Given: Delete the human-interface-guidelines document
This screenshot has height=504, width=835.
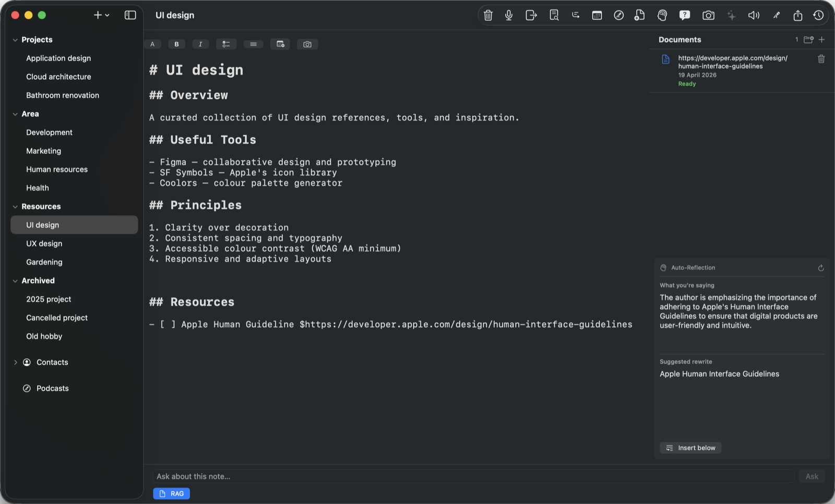Looking at the screenshot, I should (821, 59).
